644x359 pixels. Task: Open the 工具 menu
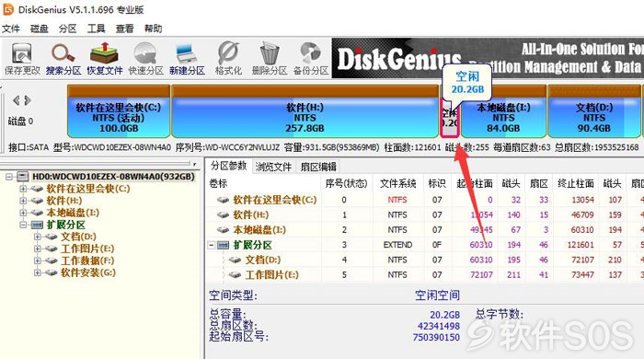pos(96,29)
